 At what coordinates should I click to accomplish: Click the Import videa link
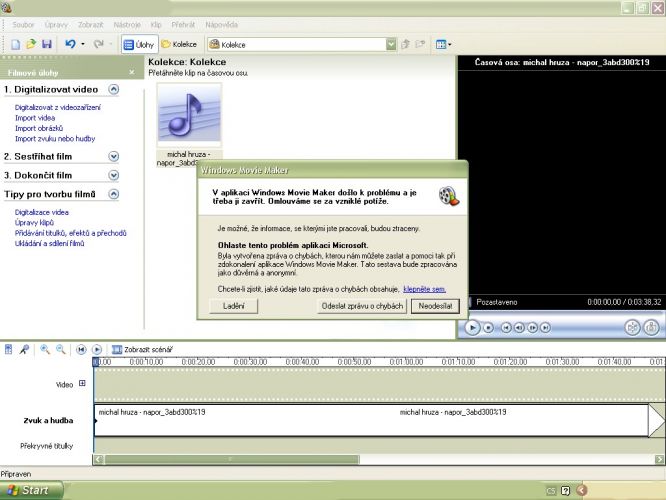tap(35, 118)
